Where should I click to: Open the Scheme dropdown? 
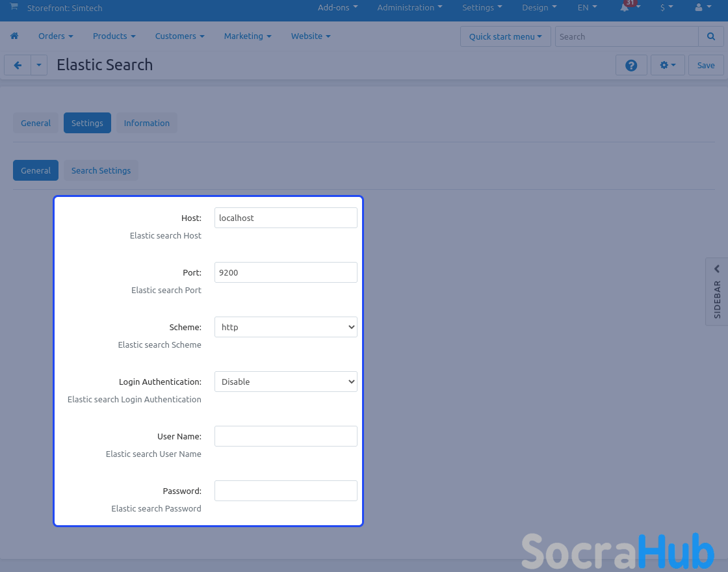(286, 327)
